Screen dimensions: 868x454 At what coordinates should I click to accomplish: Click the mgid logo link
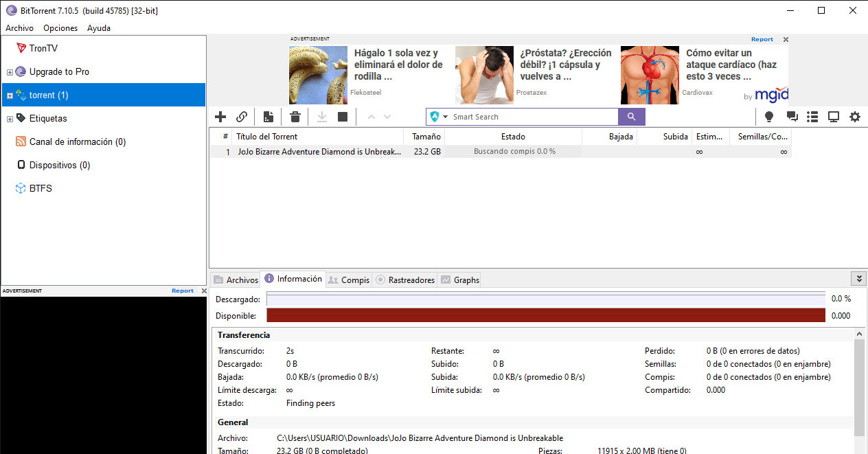[772, 95]
